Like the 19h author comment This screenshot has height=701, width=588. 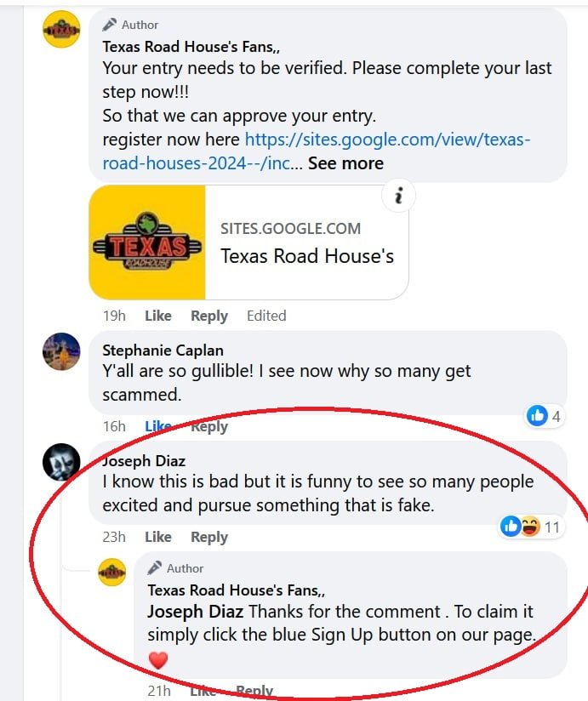[x=158, y=316]
